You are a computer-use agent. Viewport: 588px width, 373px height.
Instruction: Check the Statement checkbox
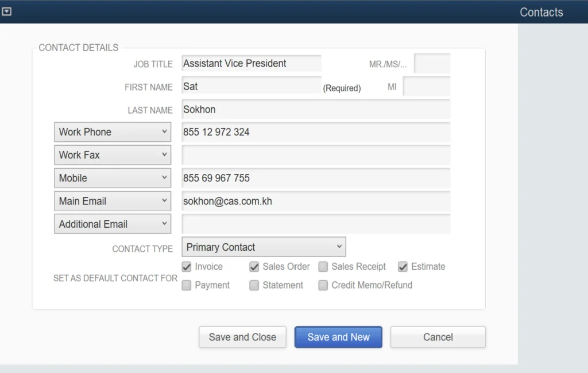pos(254,285)
